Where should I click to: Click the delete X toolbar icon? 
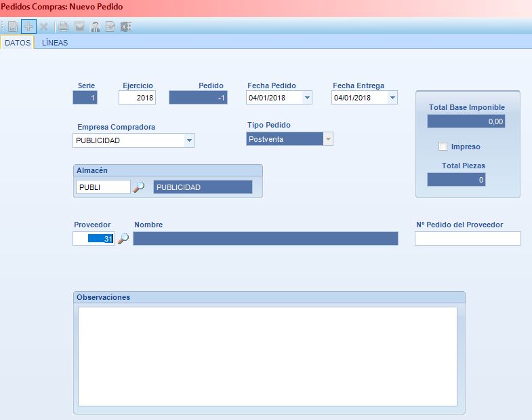tap(44, 27)
